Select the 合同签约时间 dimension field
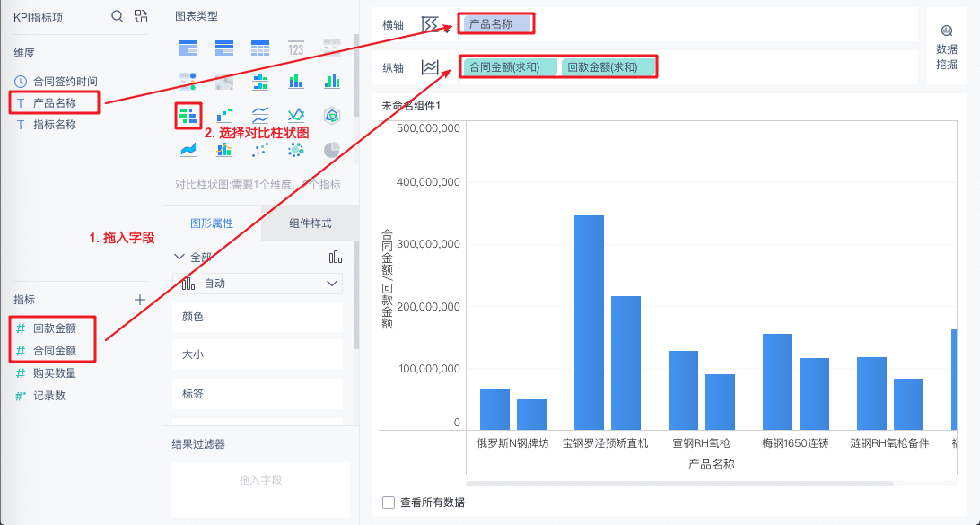Image resolution: width=980 pixels, height=525 pixels. pyautogui.click(x=65, y=82)
